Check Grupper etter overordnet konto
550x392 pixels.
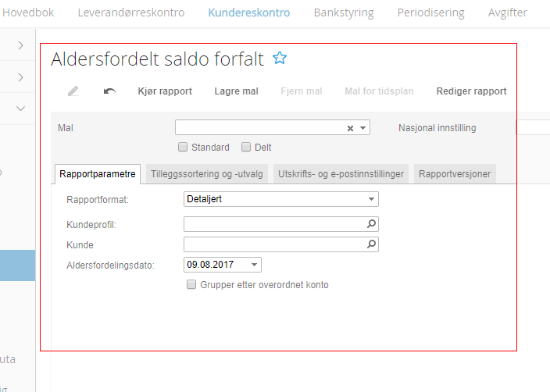click(x=191, y=285)
